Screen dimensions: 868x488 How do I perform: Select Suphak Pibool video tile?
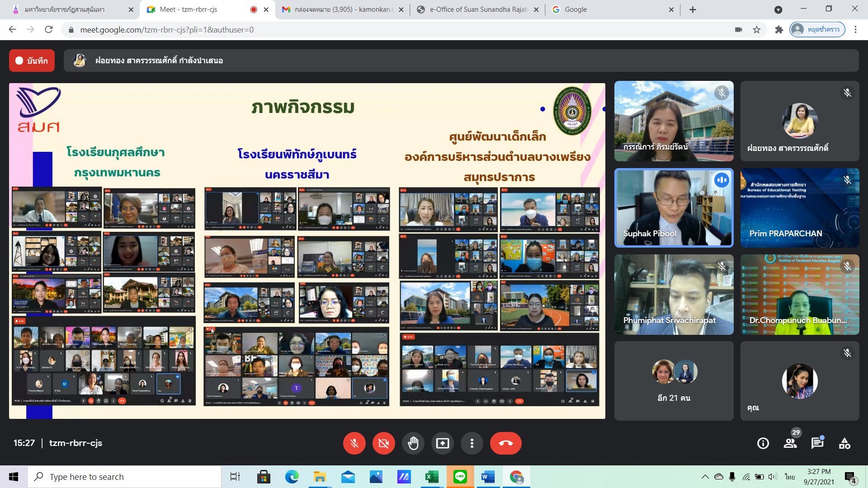coord(674,208)
